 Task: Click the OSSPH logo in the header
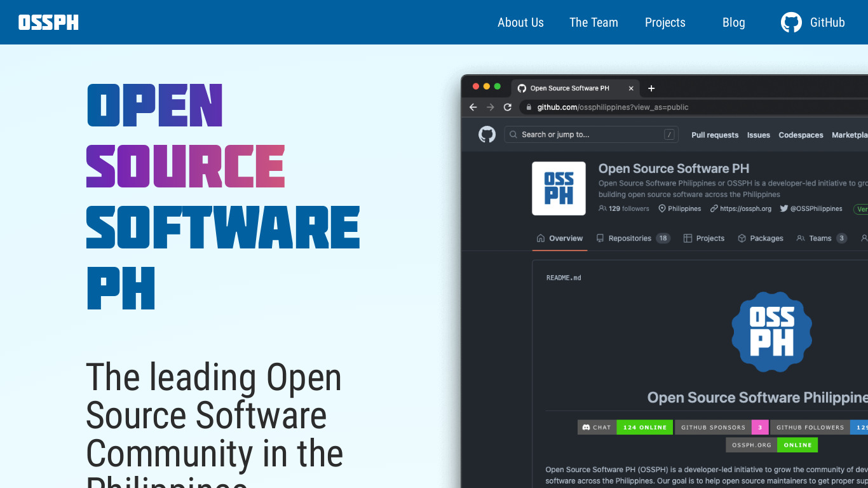coord(48,23)
